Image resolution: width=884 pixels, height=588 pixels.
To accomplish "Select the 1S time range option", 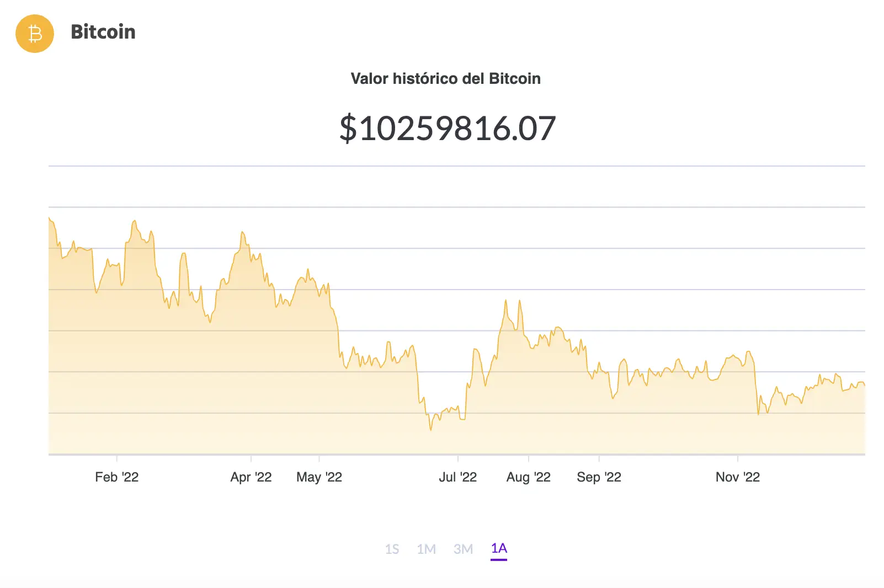I will click(393, 549).
